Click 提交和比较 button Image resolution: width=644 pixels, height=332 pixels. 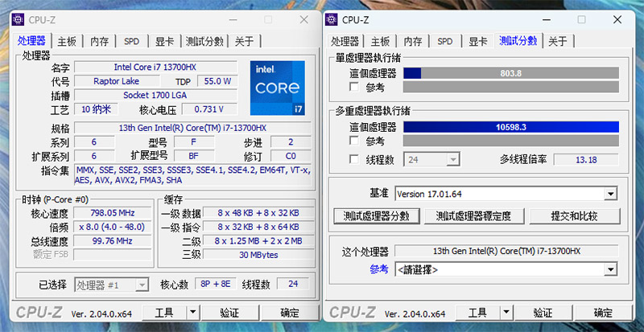(x=574, y=216)
